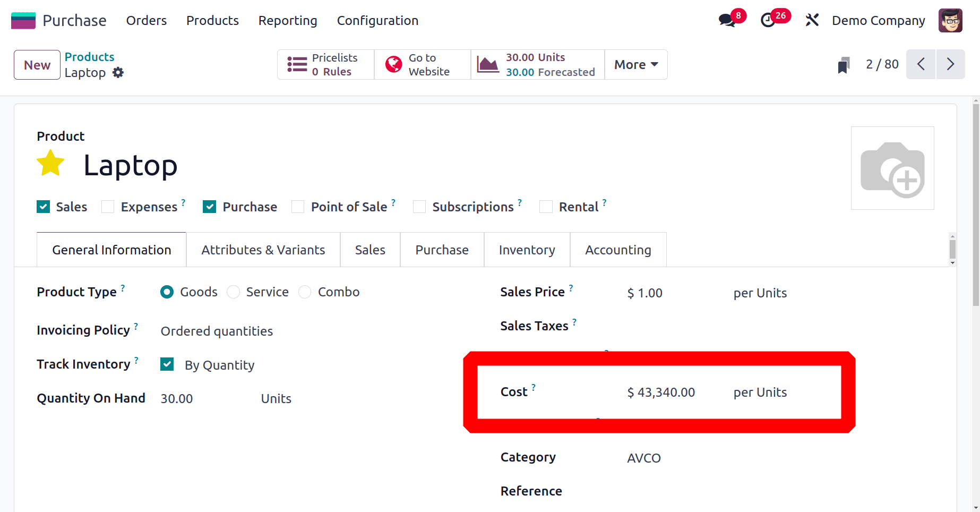
Task: Upload a product image via camera placeholder
Action: pyautogui.click(x=892, y=168)
